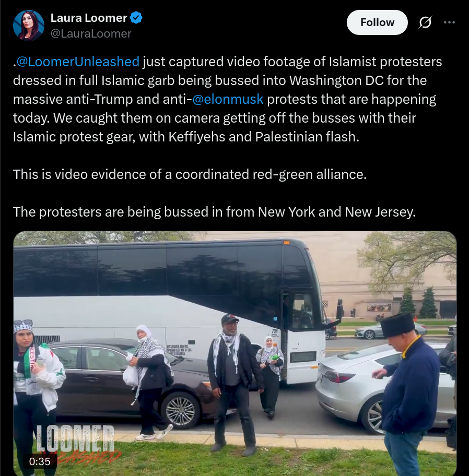Open Laura Loomer's profile avatar
The height and width of the screenshot is (476, 469).
(29, 26)
